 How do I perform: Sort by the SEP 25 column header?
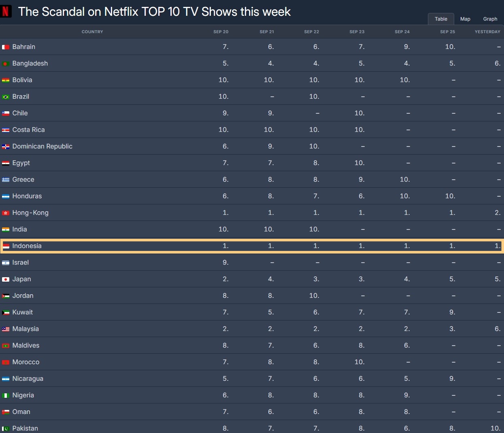click(448, 32)
